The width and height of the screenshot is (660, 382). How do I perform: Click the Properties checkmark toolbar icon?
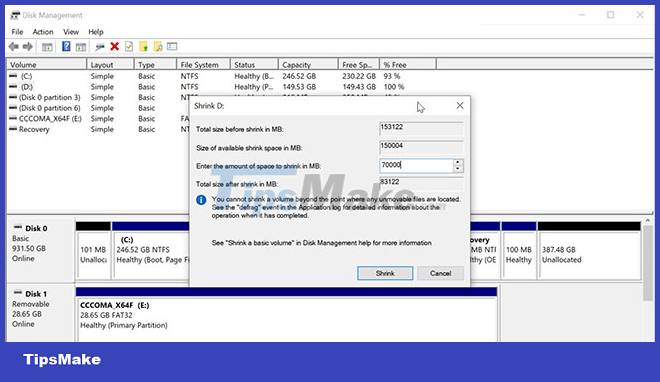(129, 46)
